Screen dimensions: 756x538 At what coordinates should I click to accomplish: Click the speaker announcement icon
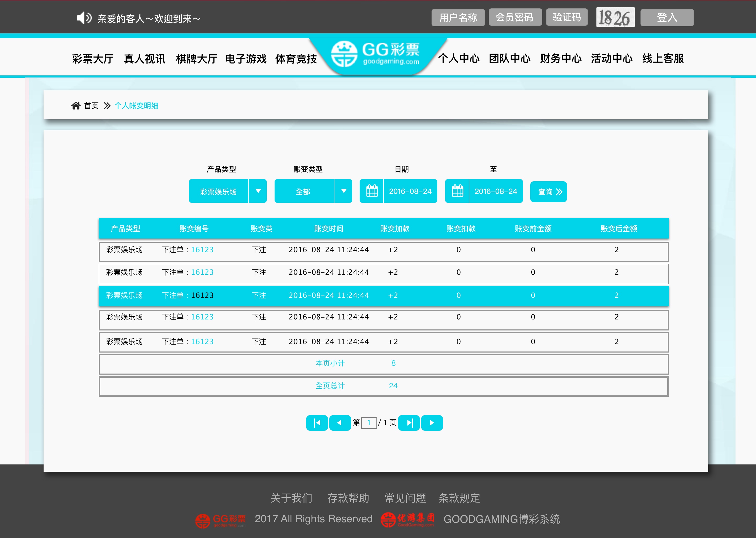(x=84, y=18)
